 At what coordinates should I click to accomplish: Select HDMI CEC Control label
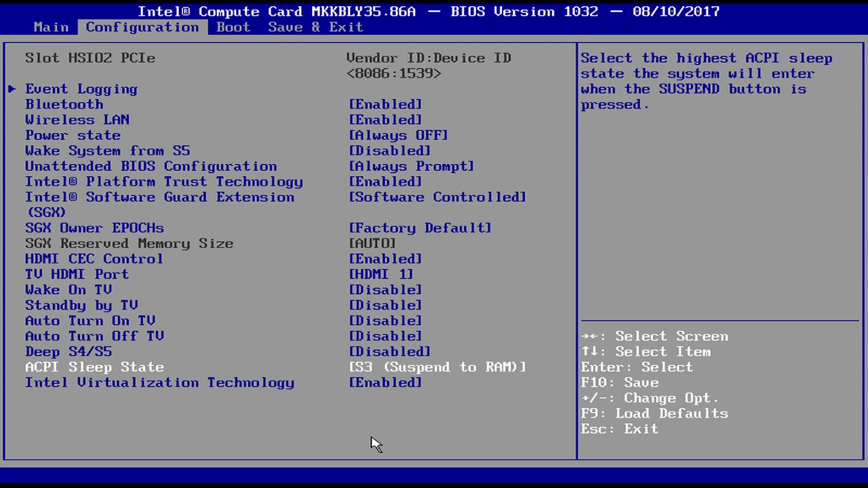pyautogui.click(x=94, y=259)
